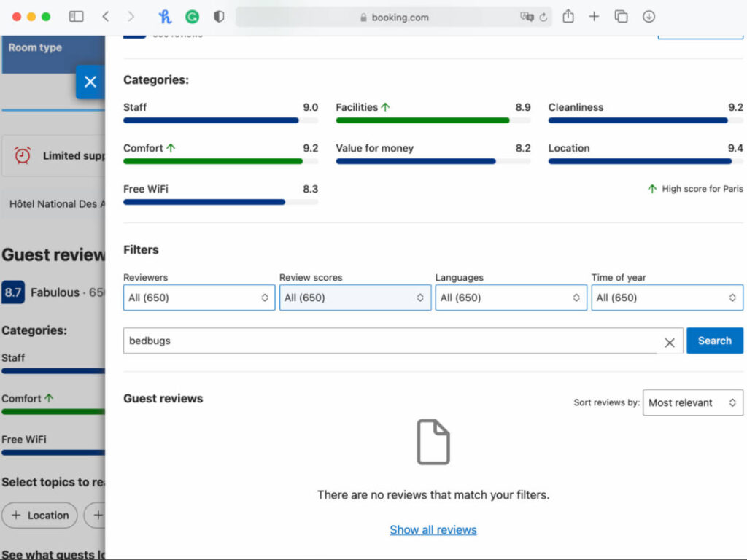Click the privacy shield icon

[219, 17]
